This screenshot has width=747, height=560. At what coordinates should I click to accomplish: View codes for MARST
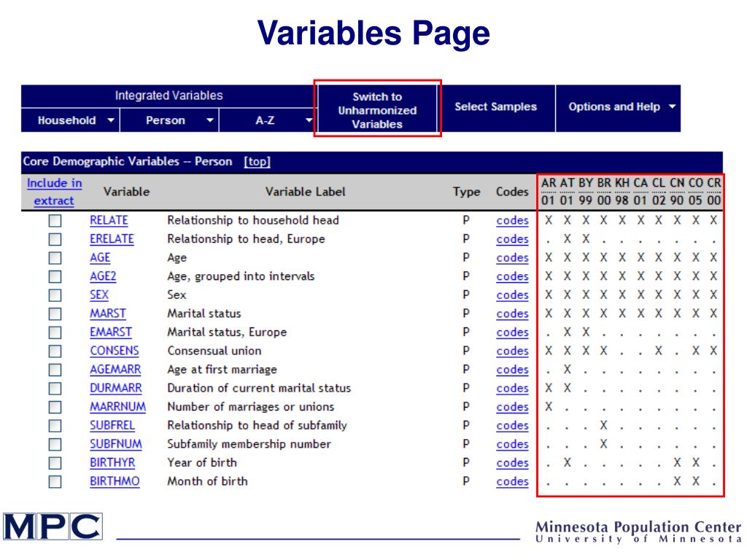512,314
